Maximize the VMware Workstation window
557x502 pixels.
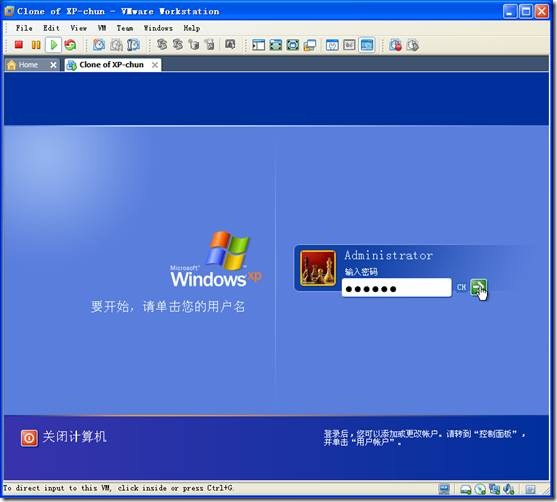[x=526, y=11]
